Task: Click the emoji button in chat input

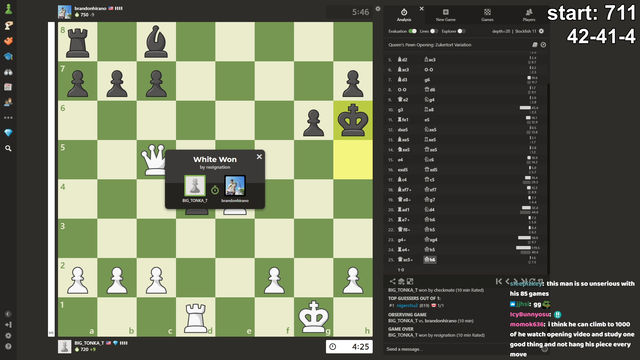Action: pyautogui.click(x=544, y=349)
